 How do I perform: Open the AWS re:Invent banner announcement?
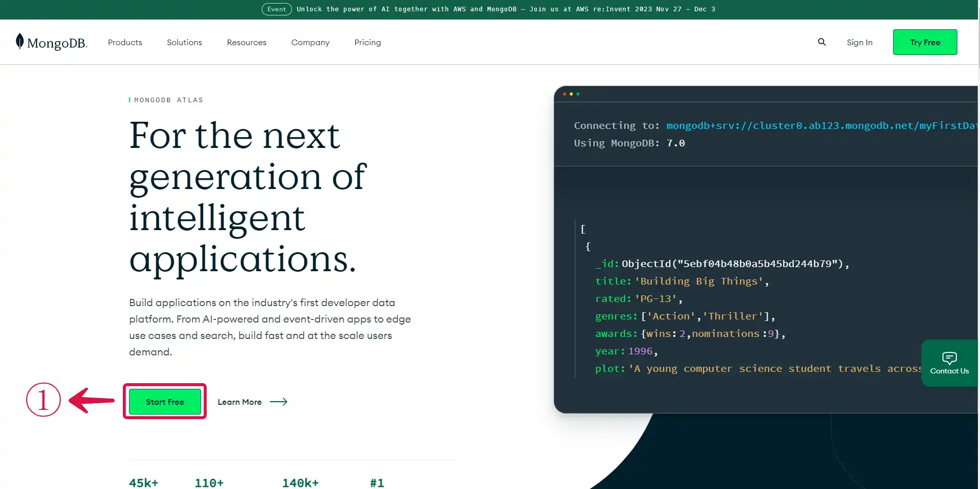[x=506, y=9]
